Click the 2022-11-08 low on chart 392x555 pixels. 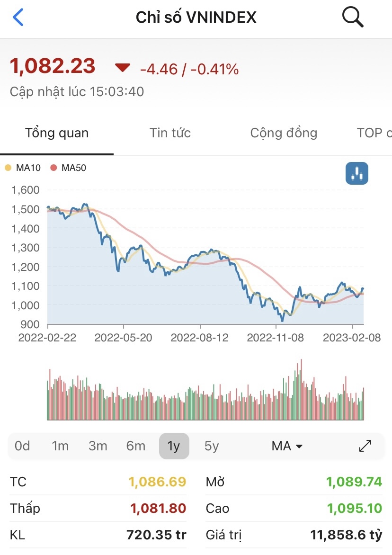pyautogui.click(x=282, y=321)
